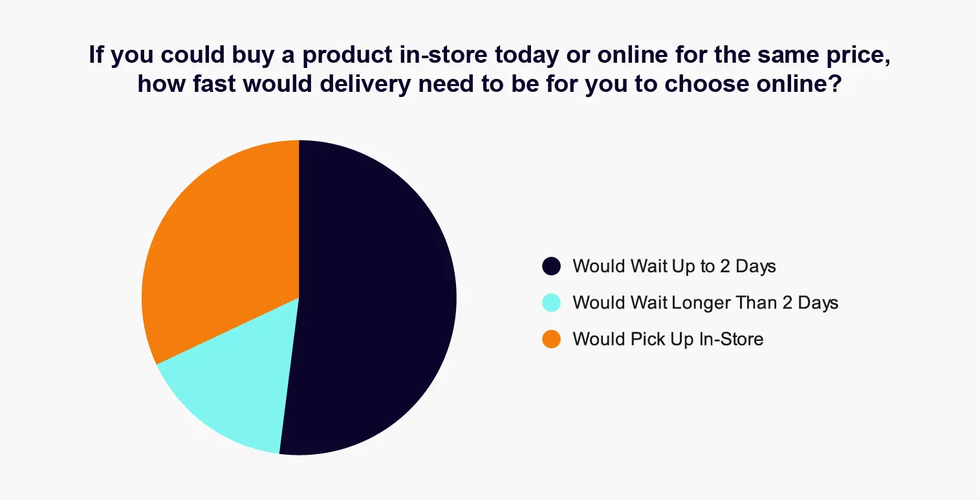Viewport: 980px width, 500px height.
Task: Click the second line of the chart title
Action: [x=490, y=85]
